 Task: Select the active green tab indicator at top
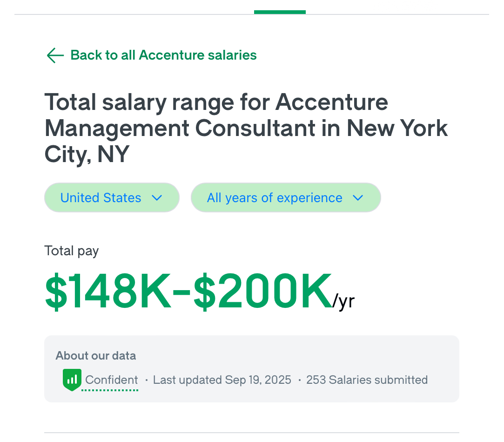tap(280, 12)
